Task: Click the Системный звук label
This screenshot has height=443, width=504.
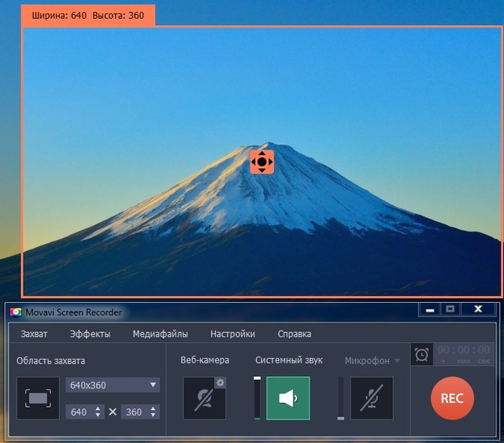Action: 289,360
